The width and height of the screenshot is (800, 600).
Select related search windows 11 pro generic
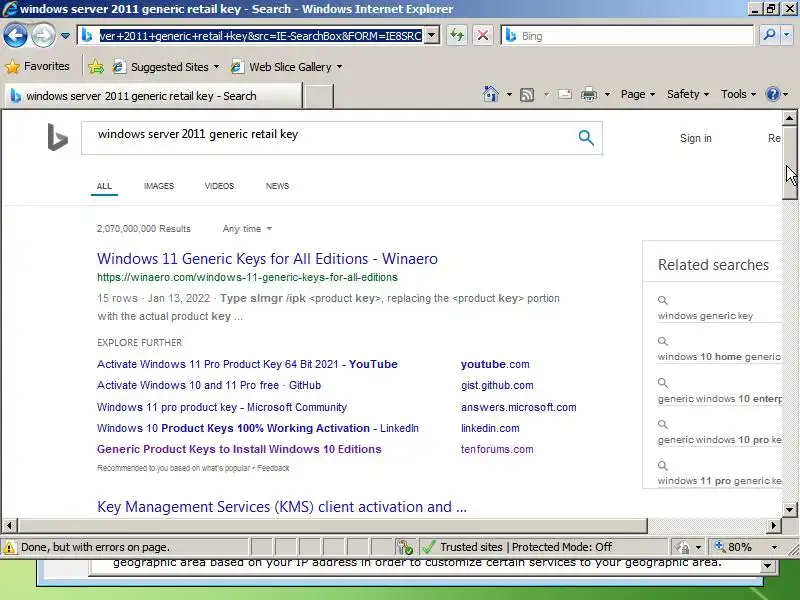pyautogui.click(x=719, y=481)
